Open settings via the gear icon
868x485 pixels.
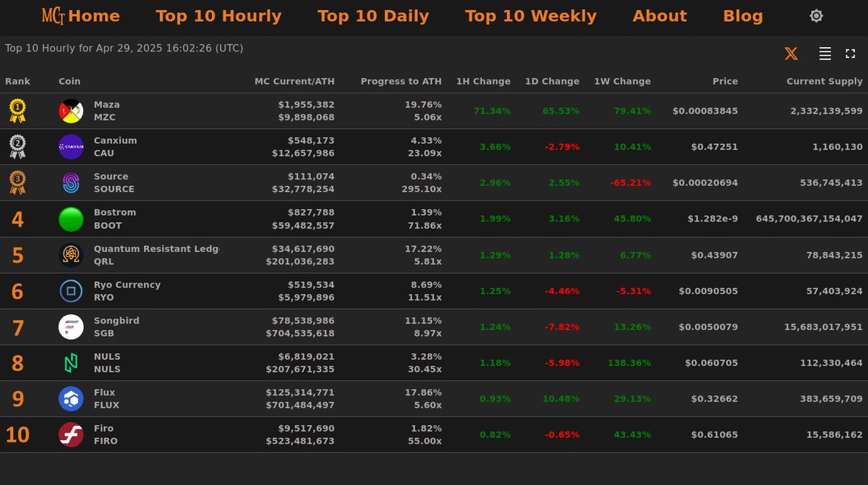coord(816,16)
